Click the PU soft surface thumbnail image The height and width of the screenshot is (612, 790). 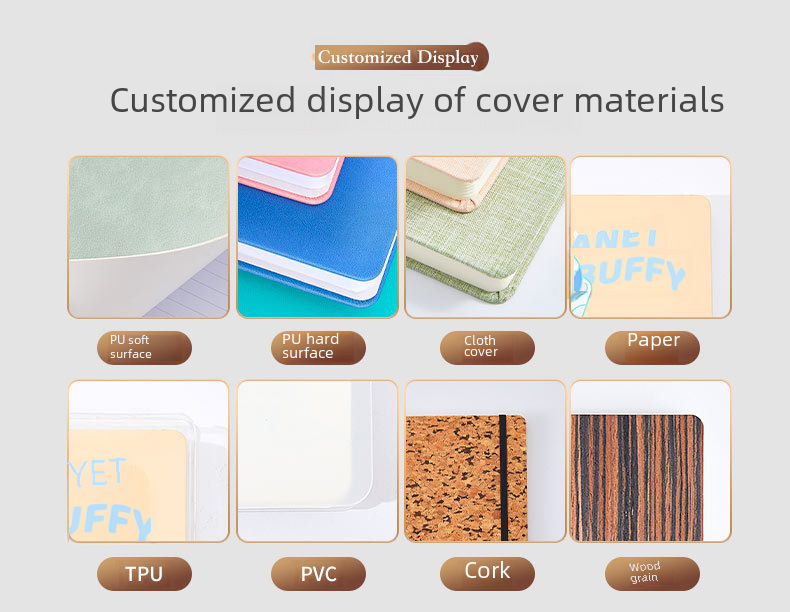[148, 237]
